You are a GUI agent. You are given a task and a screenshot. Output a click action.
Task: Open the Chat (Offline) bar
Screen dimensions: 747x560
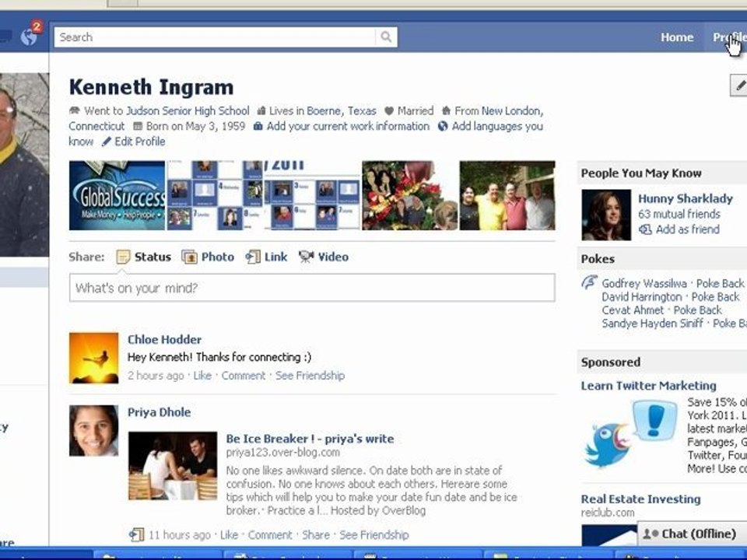click(693, 534)
